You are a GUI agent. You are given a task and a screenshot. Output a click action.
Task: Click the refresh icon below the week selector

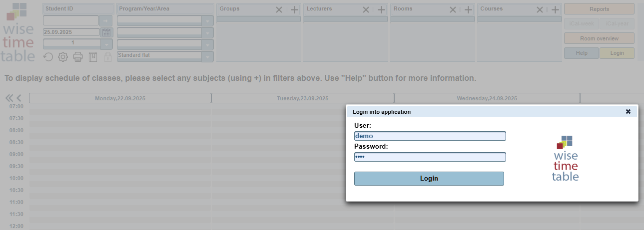click(48, 57)
